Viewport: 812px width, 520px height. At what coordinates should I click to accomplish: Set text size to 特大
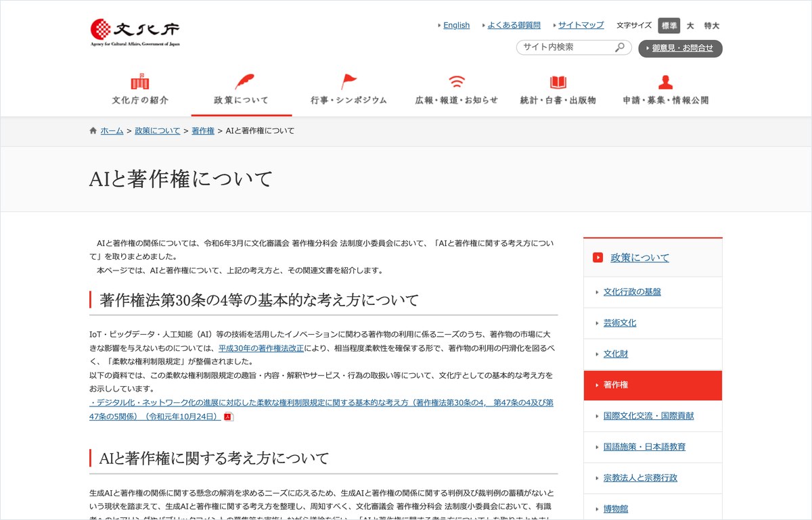point(712,26)
